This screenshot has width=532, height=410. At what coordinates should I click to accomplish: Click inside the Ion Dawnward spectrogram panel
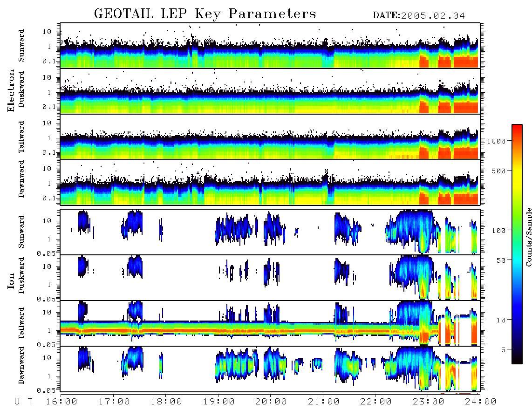(x=270, y=369)
